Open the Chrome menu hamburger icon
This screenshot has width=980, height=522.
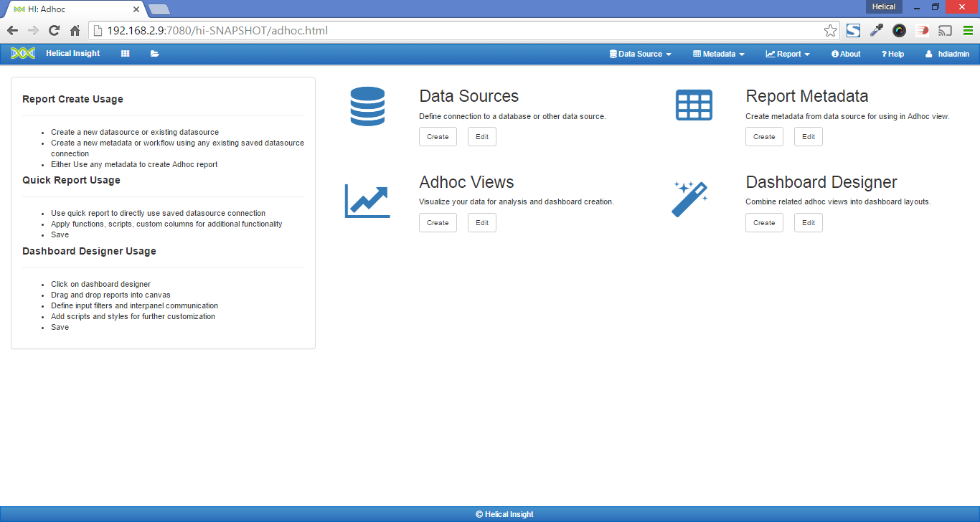(x=968, y=30)
